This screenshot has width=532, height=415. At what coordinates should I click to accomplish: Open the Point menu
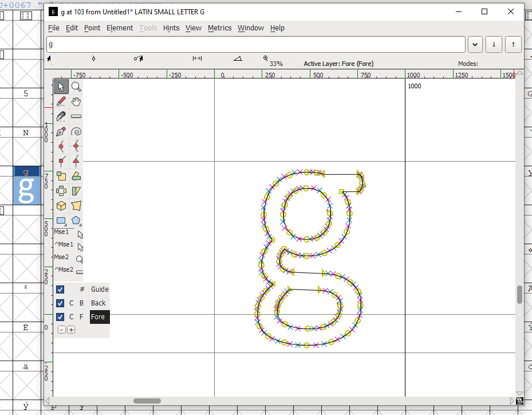(x=92, y=28)
